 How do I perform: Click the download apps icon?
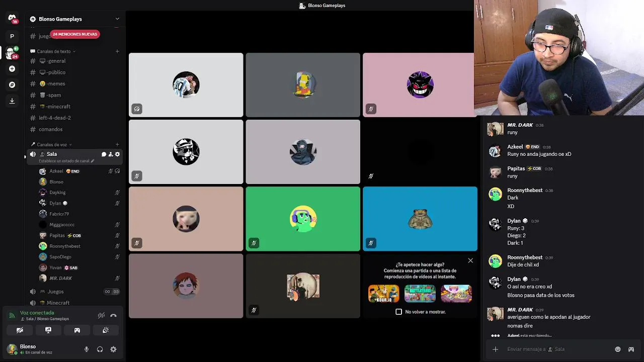click(12, 101)
